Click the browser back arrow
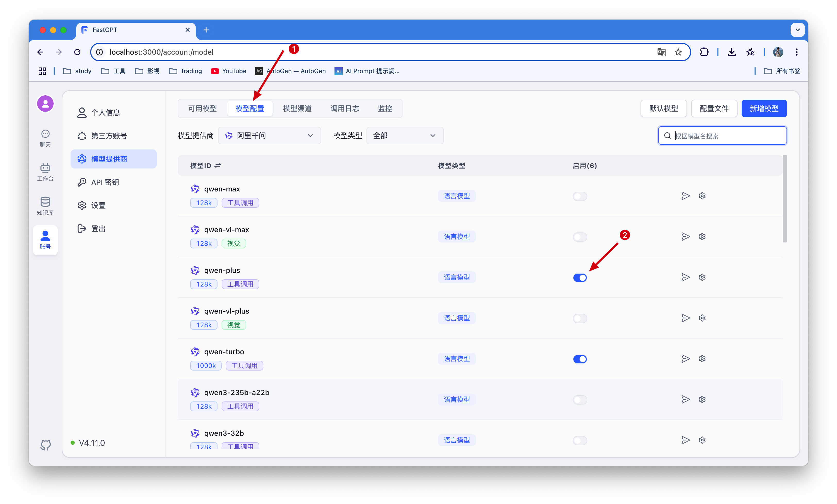The width and height of the screenshot is (837, 504). pyautogui.click(x=40, y=52)
